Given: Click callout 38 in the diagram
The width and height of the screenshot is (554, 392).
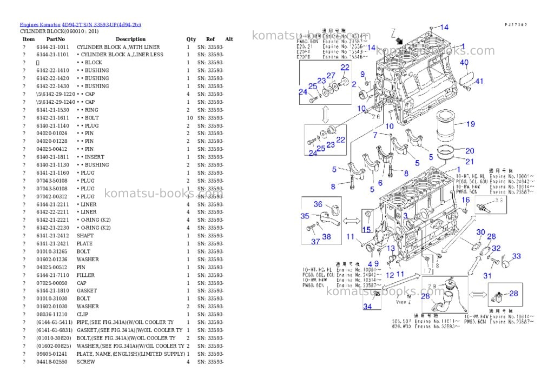Looking at the screenshot, I should pyautogui.click(x=326, y=237).
